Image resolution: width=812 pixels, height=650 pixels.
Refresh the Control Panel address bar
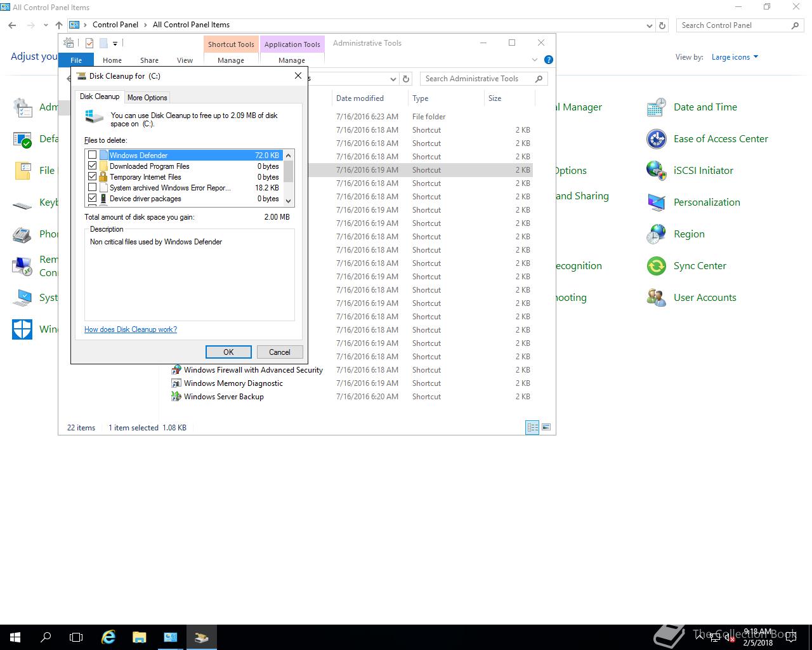pyautogui.click(x=662, y=25)
